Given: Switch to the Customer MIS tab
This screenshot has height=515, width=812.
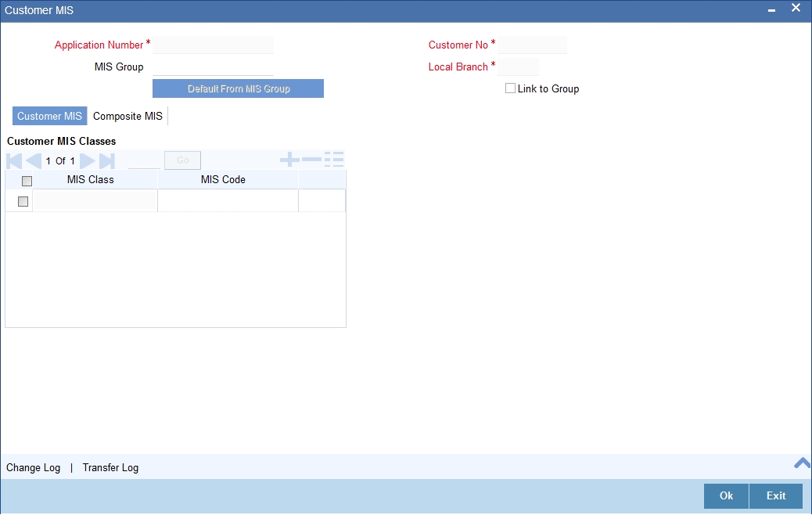Looking at the screenshot, I should tap(50, 116).
